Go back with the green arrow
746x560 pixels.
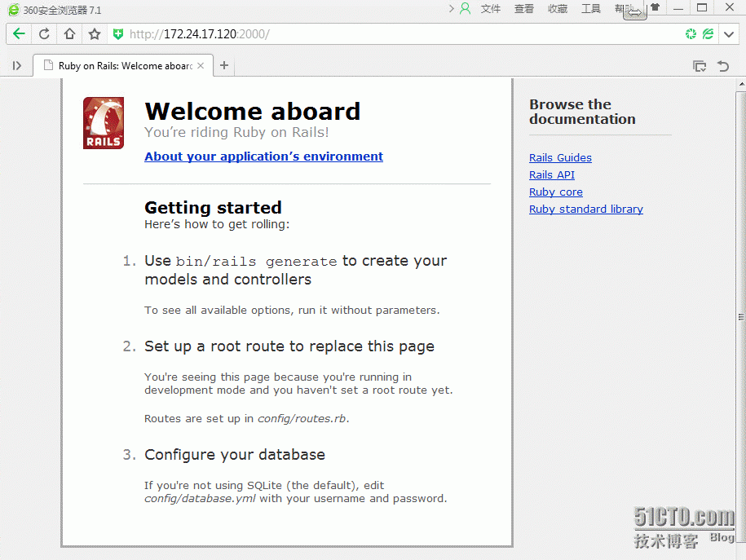pyautogui.click(x=19, y=33)
